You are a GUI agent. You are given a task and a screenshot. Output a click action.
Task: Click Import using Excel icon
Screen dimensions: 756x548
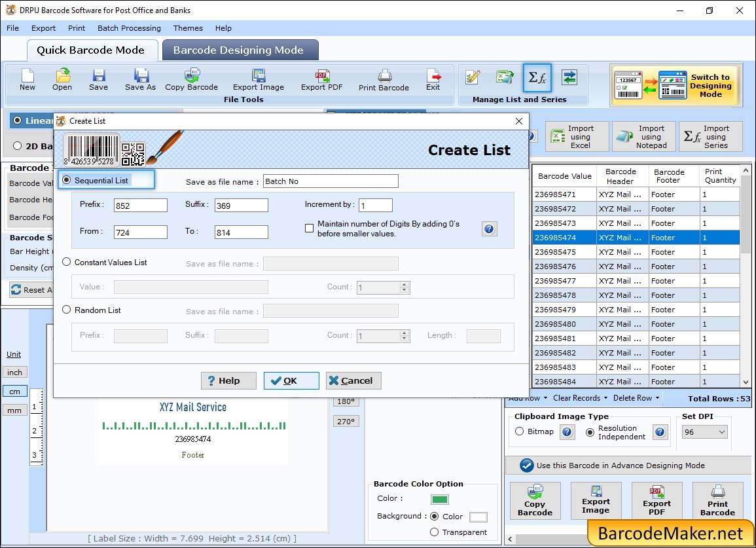pyautogui.click(x=577, y=137)
